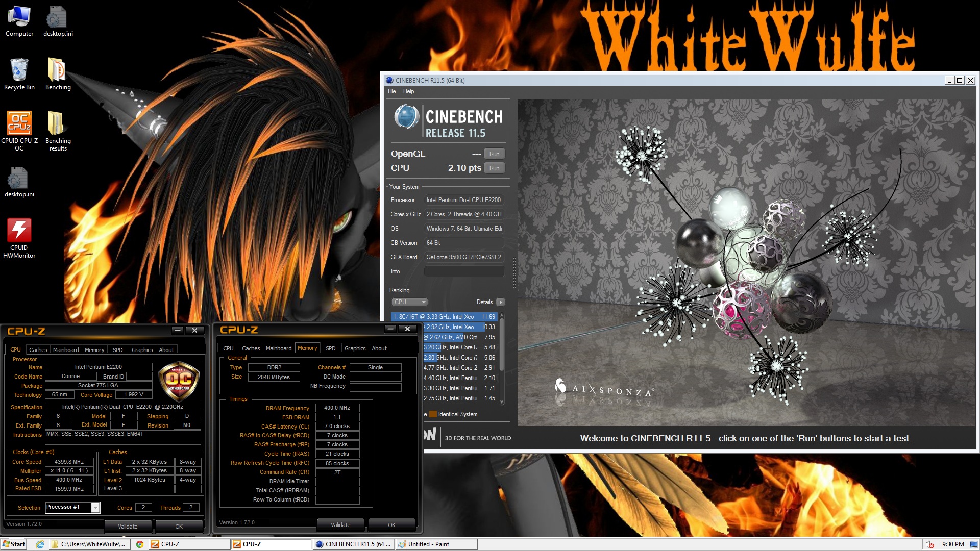Open the Help menu in Cinebench

click(408, 91)
